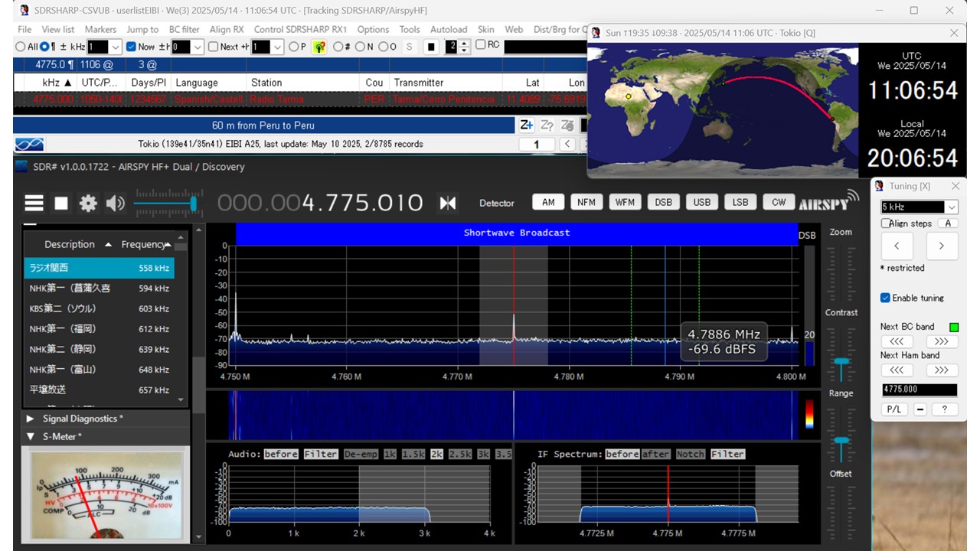Open the BC filter menu
980x551 pixels.
coord(184,29)
